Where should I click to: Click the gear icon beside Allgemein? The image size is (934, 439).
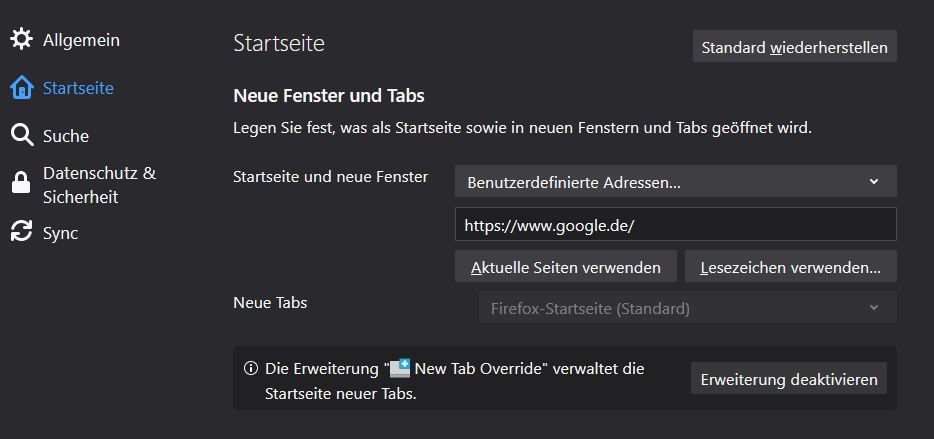[21, 40]
